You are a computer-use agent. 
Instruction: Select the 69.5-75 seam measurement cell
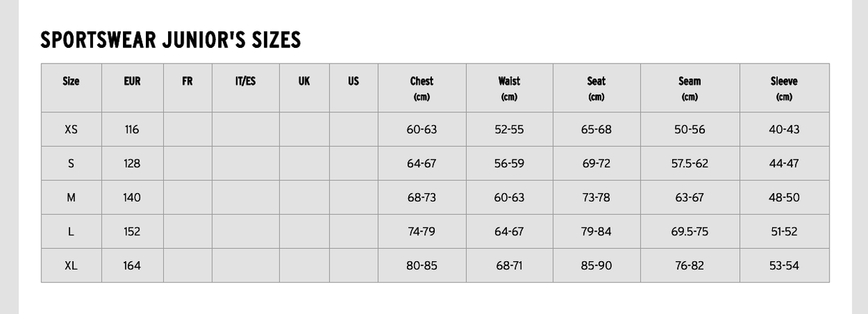pos(689,232)
